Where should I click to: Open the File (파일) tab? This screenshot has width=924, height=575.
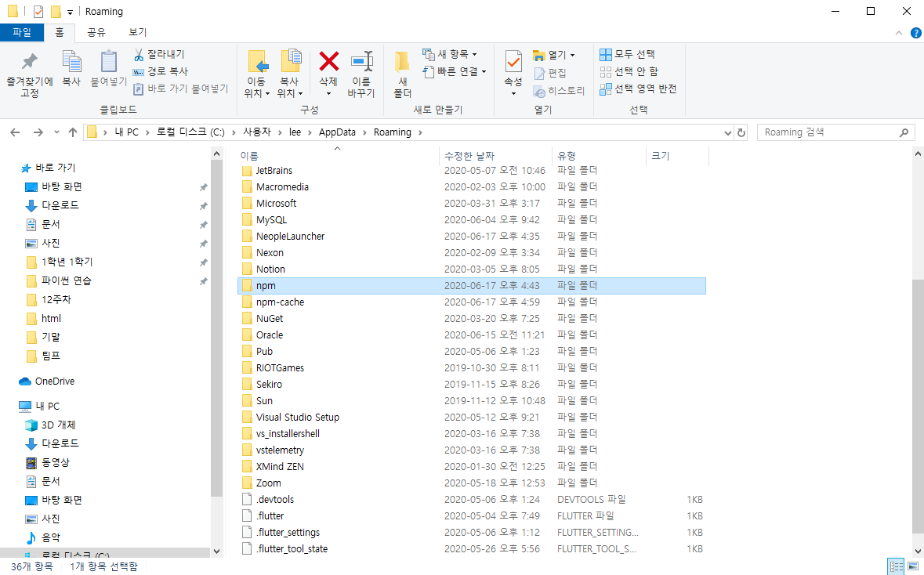(x=22, y=32)
